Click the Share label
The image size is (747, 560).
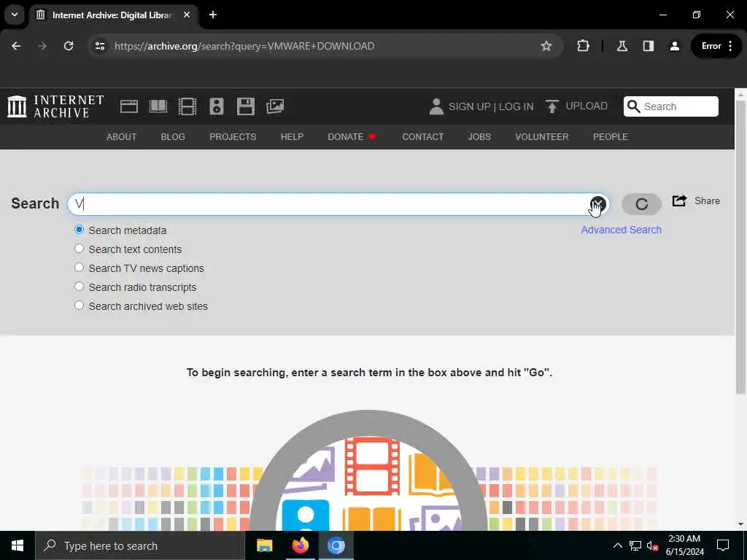(707, 201)
